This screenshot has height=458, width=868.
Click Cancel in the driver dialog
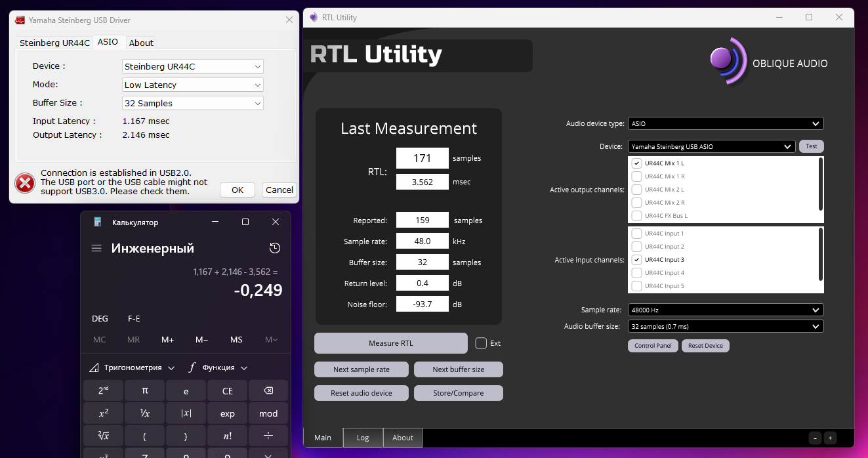tap(279, 190)
